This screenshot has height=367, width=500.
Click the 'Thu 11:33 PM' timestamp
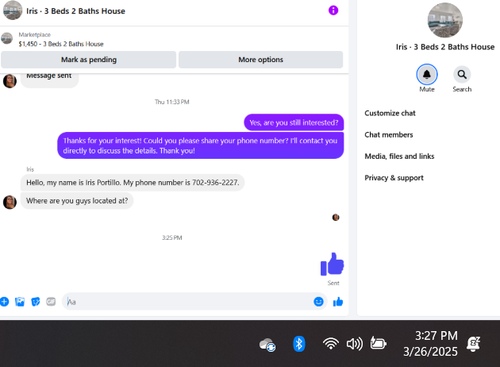[x=172, y=102]
